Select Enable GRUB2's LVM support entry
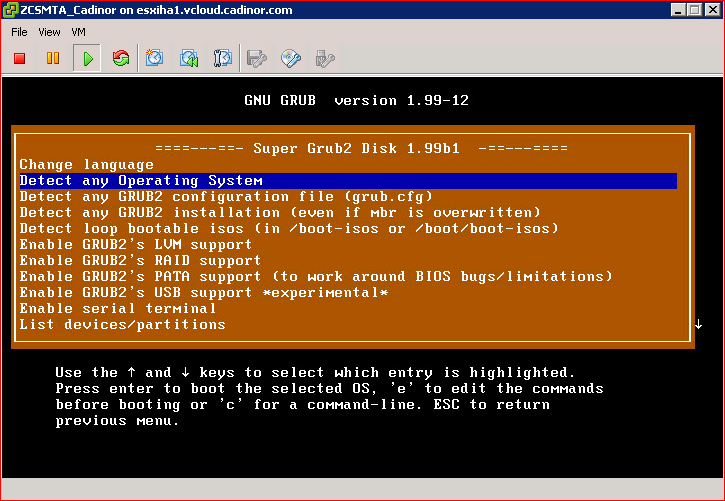The height and width of the screenshot is (501, 725). (348, 244)
